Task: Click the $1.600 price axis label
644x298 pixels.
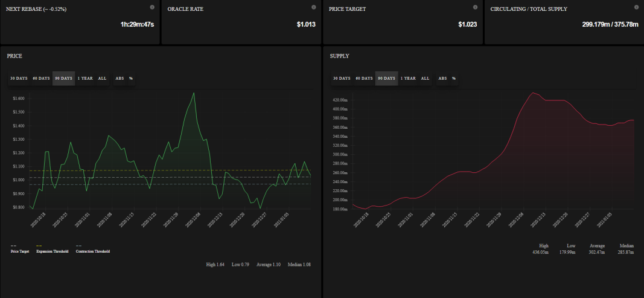Action: point(19,99)
